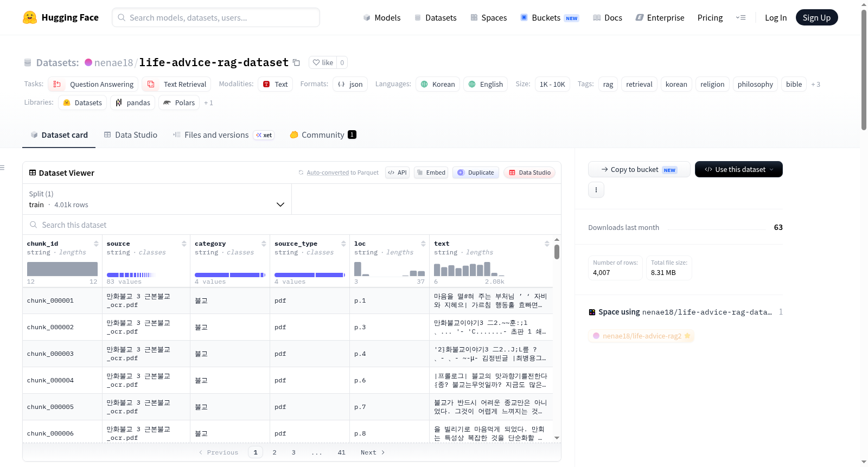Sort the category column
Image resolution: width=868 pixels, height=467 pixels.
pyautogui.click(x=264, y=244)
